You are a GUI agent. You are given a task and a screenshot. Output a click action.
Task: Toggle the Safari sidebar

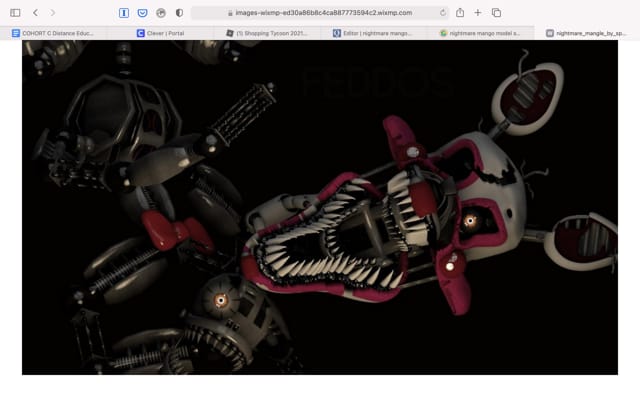(15, 13)
